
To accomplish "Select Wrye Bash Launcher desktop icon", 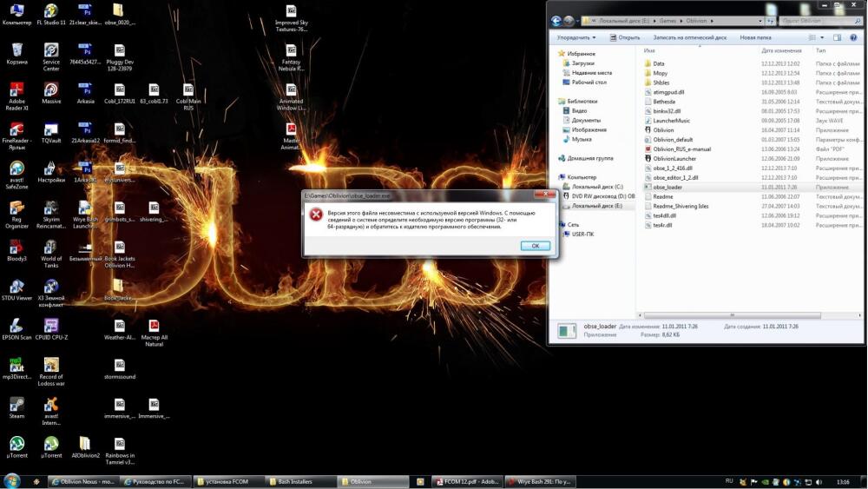I will point(85,215).
